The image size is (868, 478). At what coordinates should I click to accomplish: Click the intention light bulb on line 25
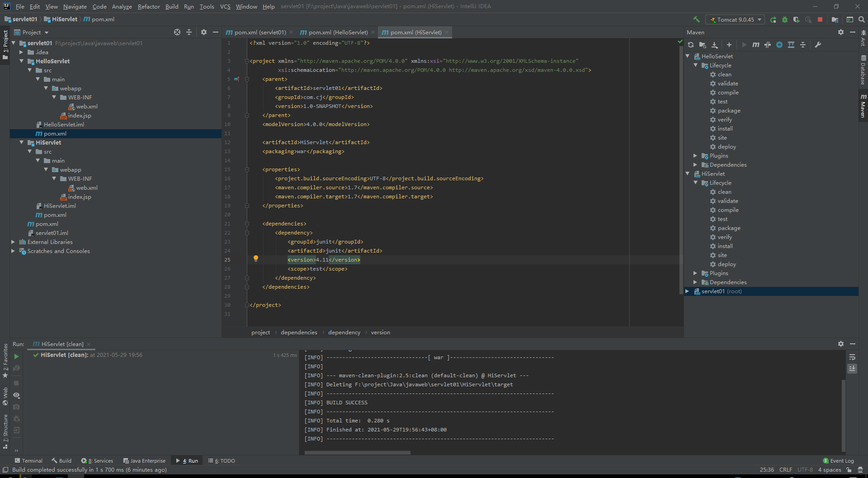(x=256, y=259)
